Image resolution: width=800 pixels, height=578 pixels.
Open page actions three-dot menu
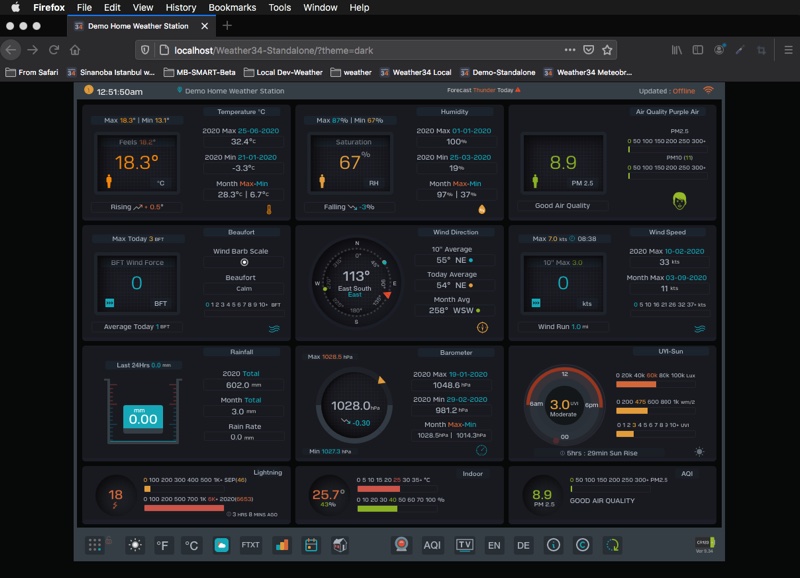pyautogui.click(x=570, y=49)
